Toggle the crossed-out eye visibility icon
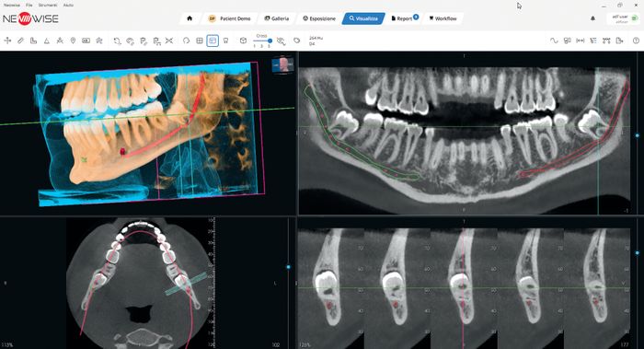 pyautogui.click(x=282, y=41)
